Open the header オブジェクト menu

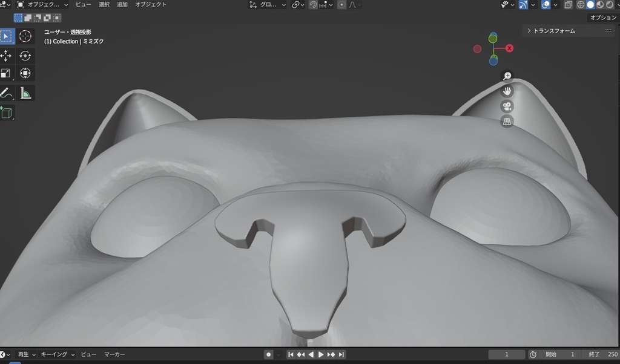[x=151, y=5]
